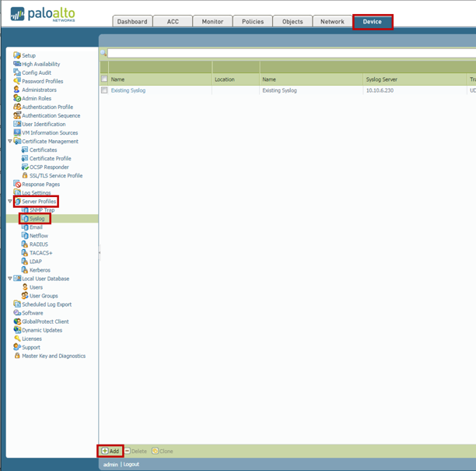Click the search magnifier icon
The image size is (476, 471).
click(103, 53)
